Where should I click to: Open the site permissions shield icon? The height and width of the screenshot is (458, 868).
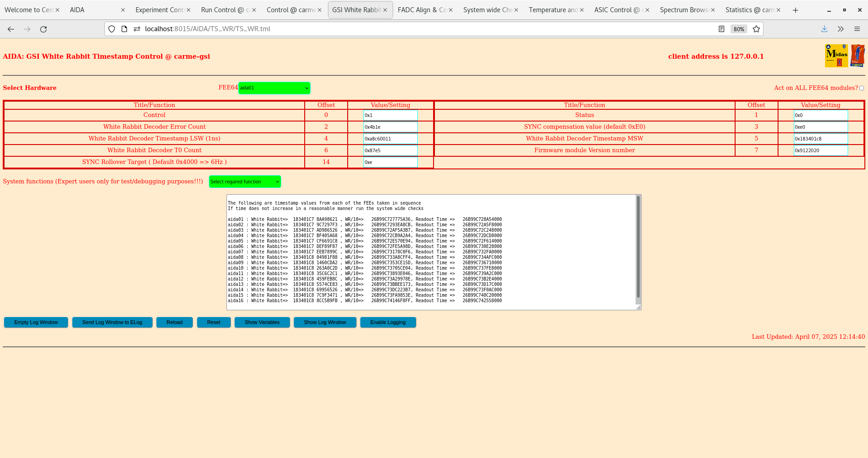(x=111, y=29)
